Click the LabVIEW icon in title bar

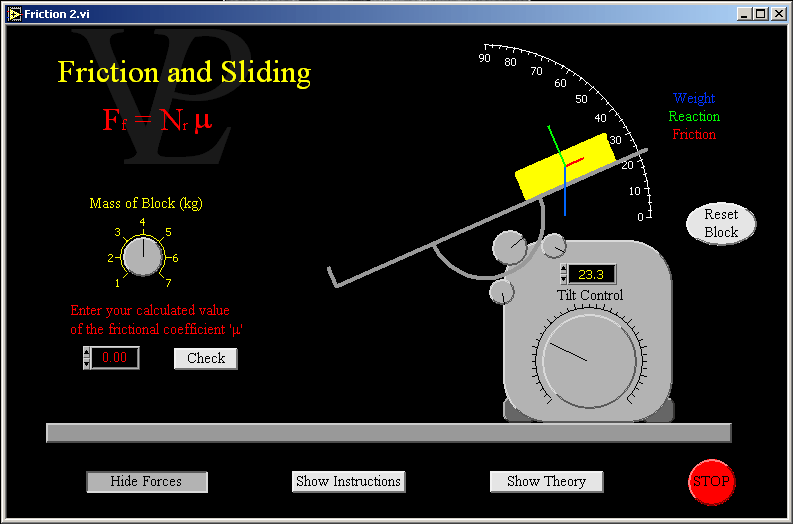[14, 13]
